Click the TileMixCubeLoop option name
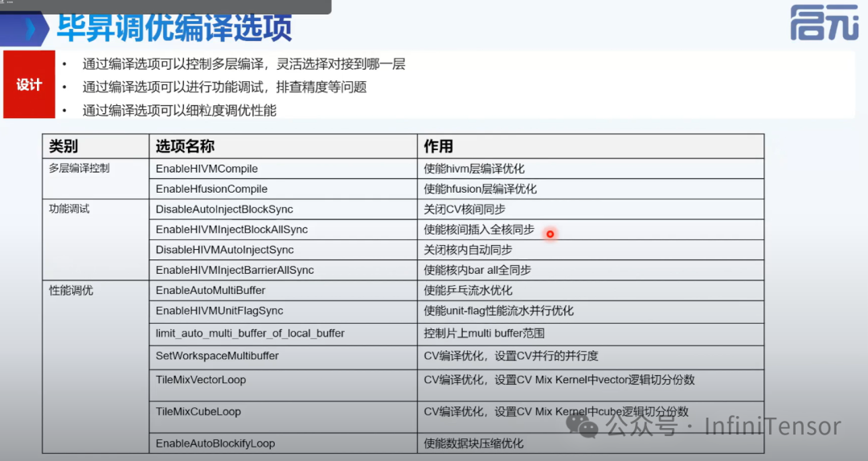Image resolution: width=868 pixels, height=461 pixels. [199, 412]
